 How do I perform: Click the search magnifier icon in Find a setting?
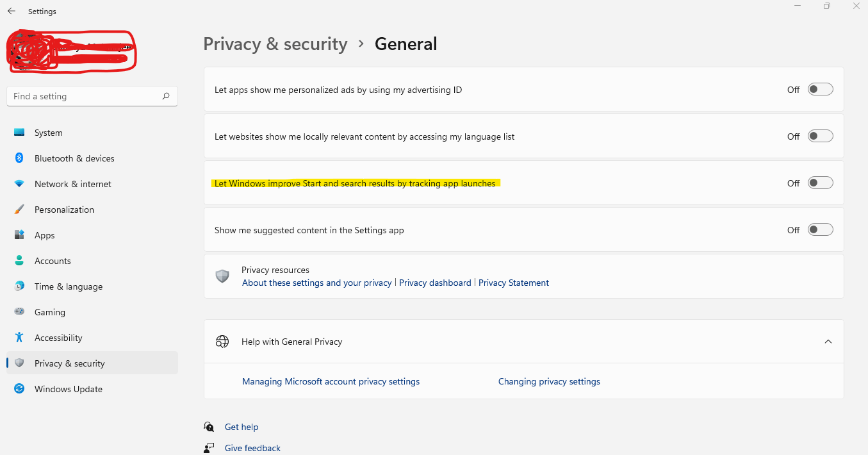(x=166, y=96)
